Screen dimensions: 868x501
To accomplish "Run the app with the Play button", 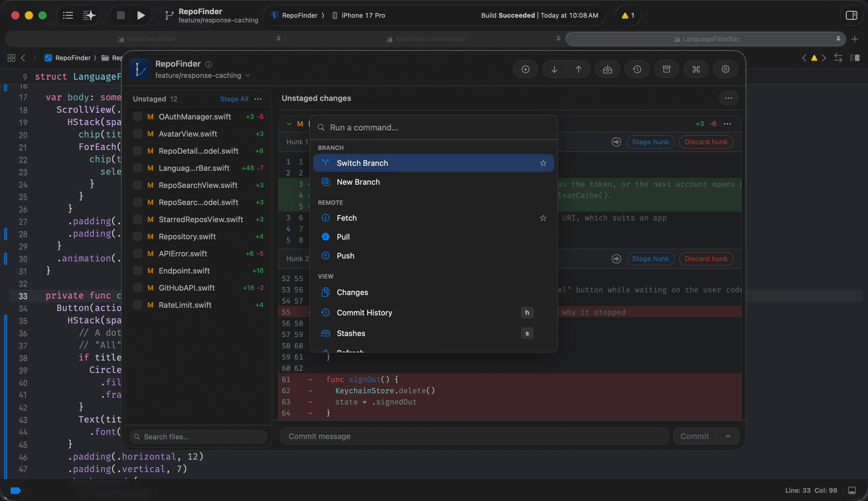I will point(141,15).
